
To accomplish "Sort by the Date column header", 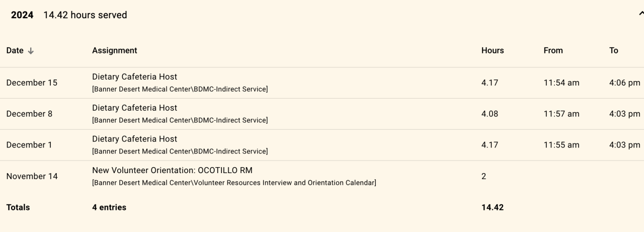I will pyautogui.click(x=15, y=50).
